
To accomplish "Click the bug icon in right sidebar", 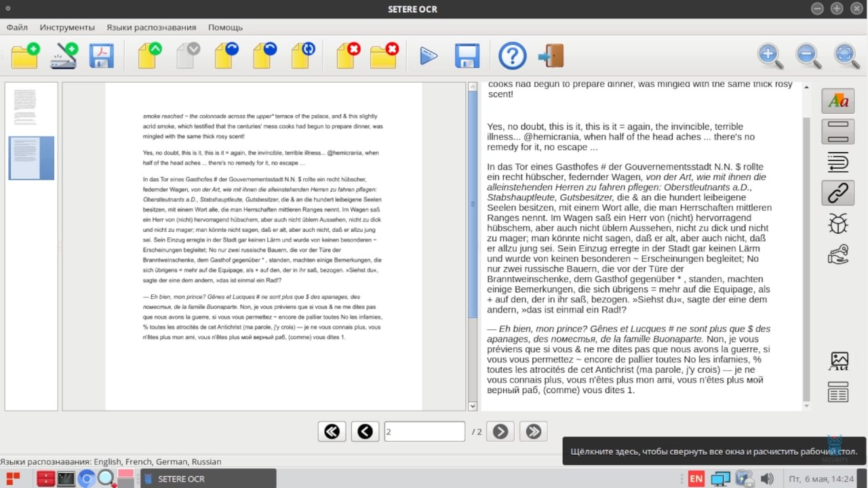I will pos(838,224).
